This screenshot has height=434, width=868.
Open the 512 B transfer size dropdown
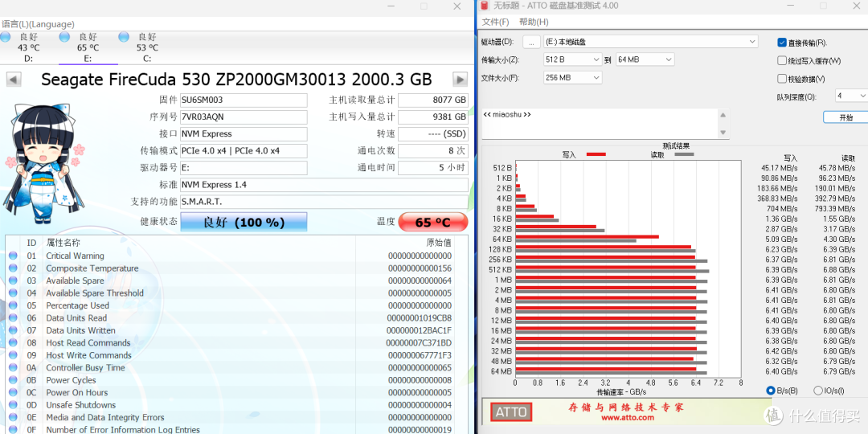click(572, 59)
